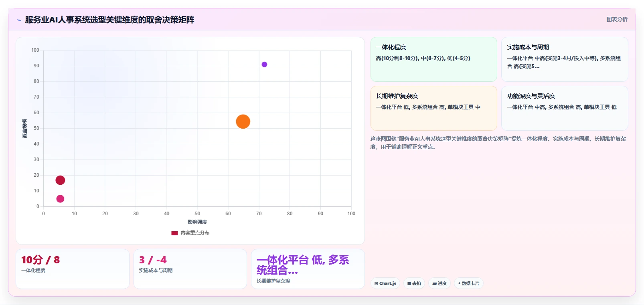Screen dimensions: 644x305
Task: Open the 实施成本与周期 card
Action: [565, 59]
